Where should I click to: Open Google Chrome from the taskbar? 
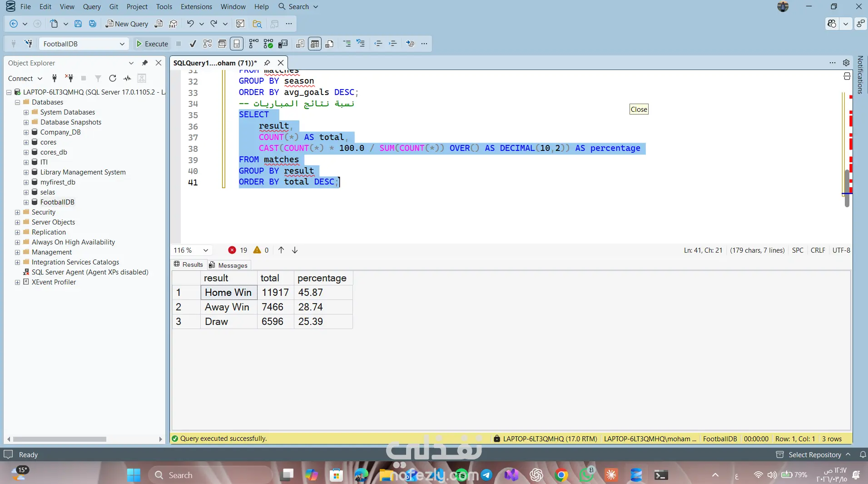coord(561,475)
